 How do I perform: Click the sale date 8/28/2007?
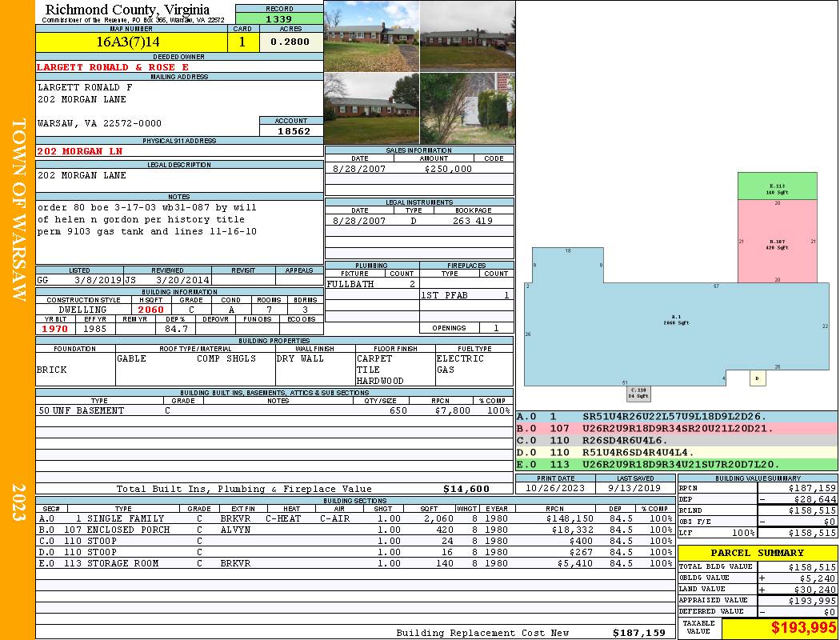click(359, 169)
